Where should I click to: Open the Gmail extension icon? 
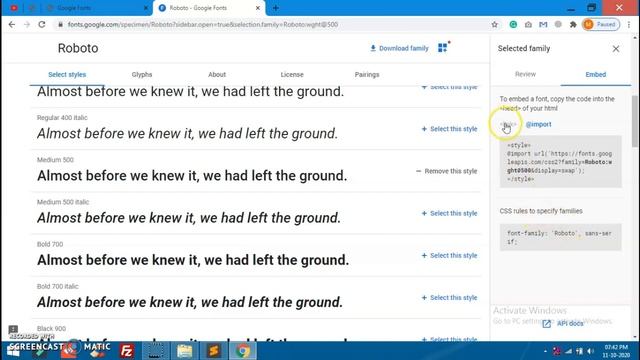coord(543,24)
